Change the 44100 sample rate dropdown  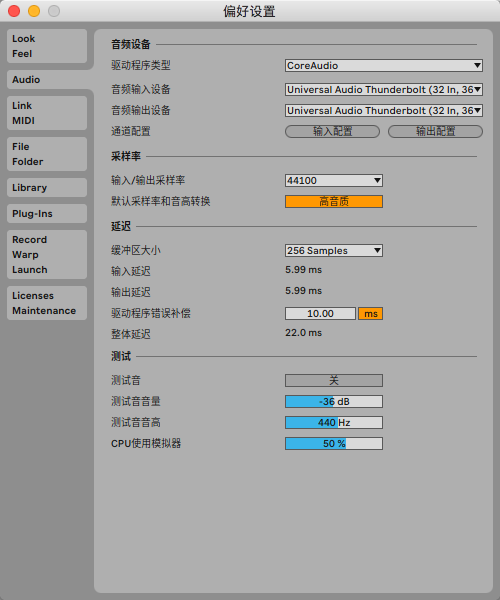(x=334, y=181)
